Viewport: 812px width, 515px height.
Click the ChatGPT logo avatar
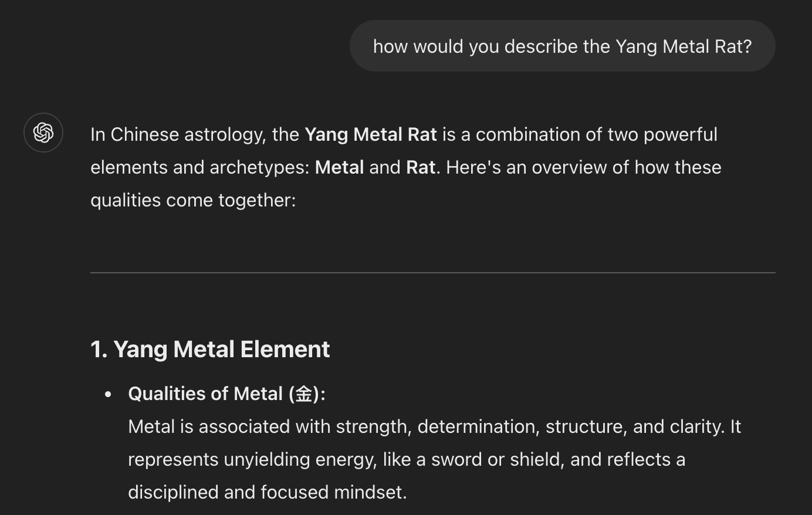pyautogui.click(x=43, y=133)
